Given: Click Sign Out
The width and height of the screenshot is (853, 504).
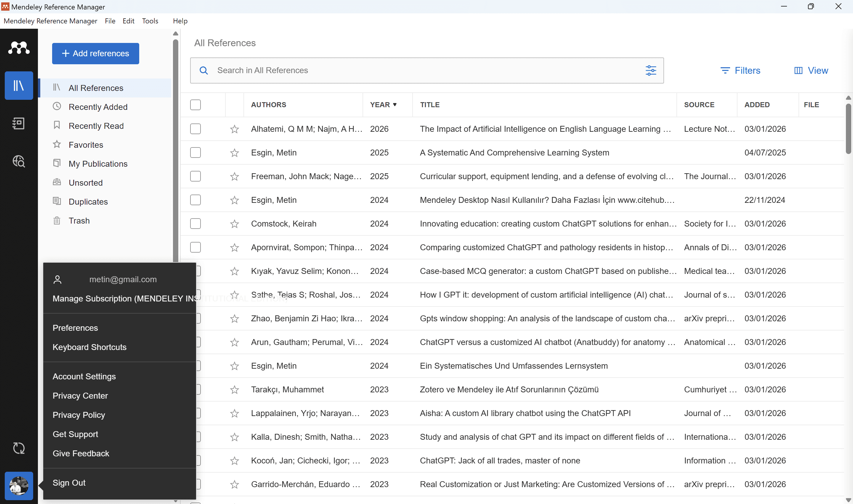Looking at the screenshot, I should point(69,483).
